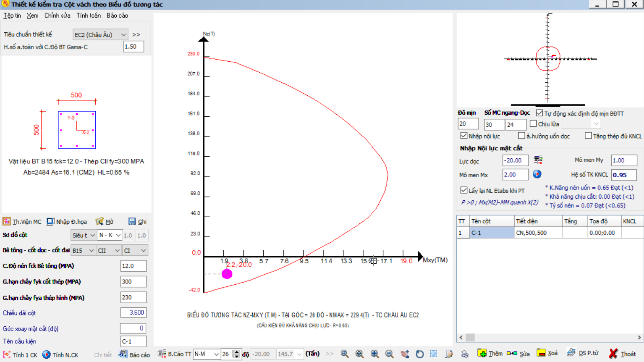Image resolution: width=644 pixels, height=362 pixels.
Task: Select the pan hand tool
Action: 405,354
